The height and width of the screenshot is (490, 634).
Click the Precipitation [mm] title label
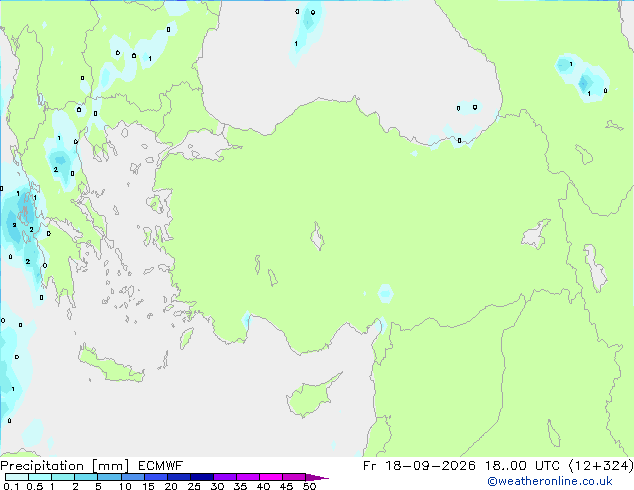pyautogui.click(x=65, y=466)
